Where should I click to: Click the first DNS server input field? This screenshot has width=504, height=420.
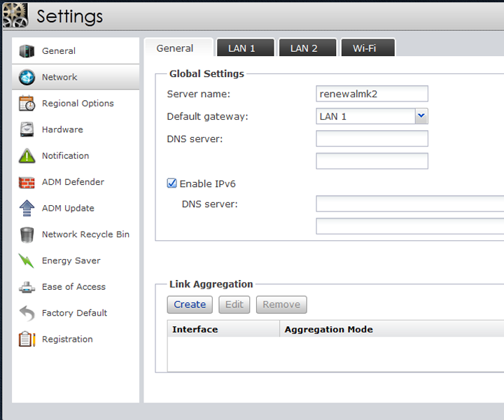[372, 139]
